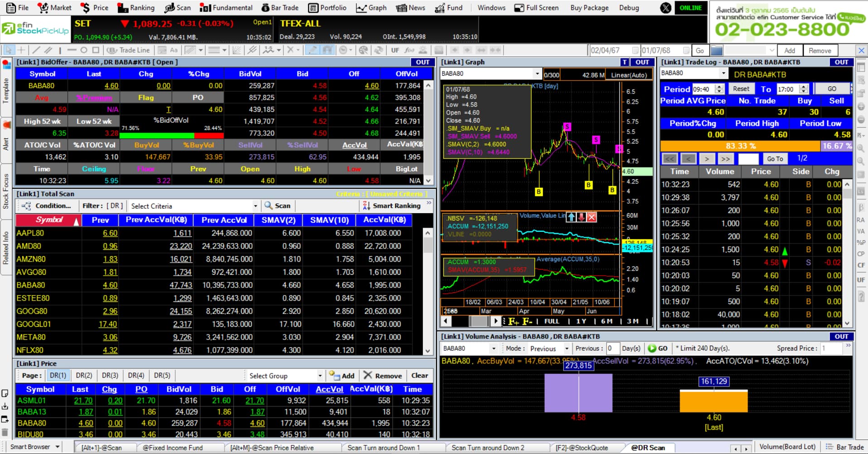Image resolution: width=868 pixels, height=454 pixels.
Task: Click the Previous days input field
Action: coord(613,349)
